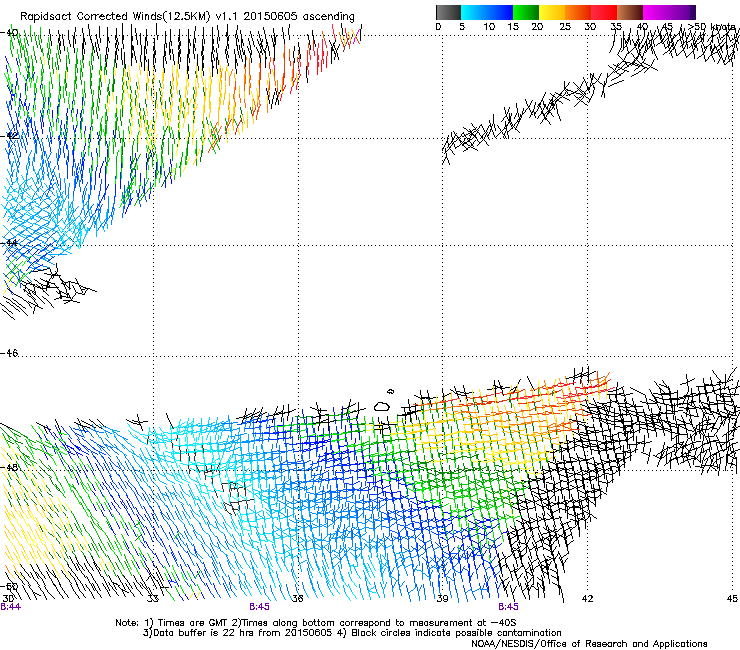Screen dimensions: 740x650
Task: Click the NOAA/NESDIS Office of Research credit
Action: click(589, 644)
